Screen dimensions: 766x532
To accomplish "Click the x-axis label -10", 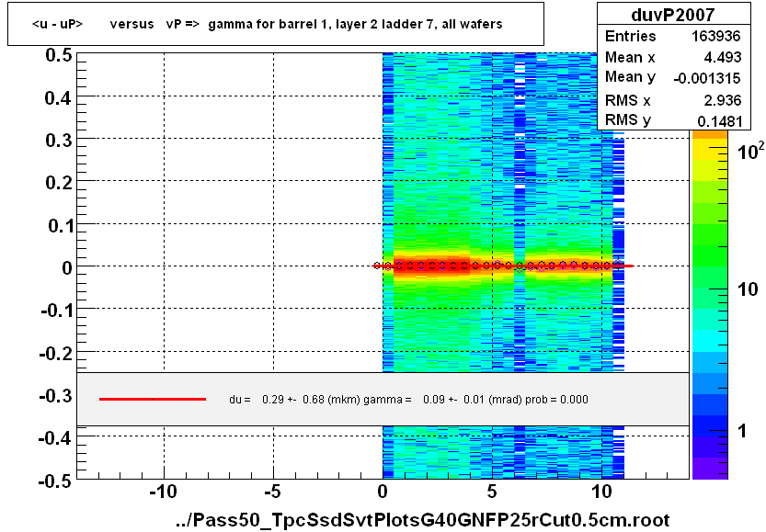I will pos(163,492).
